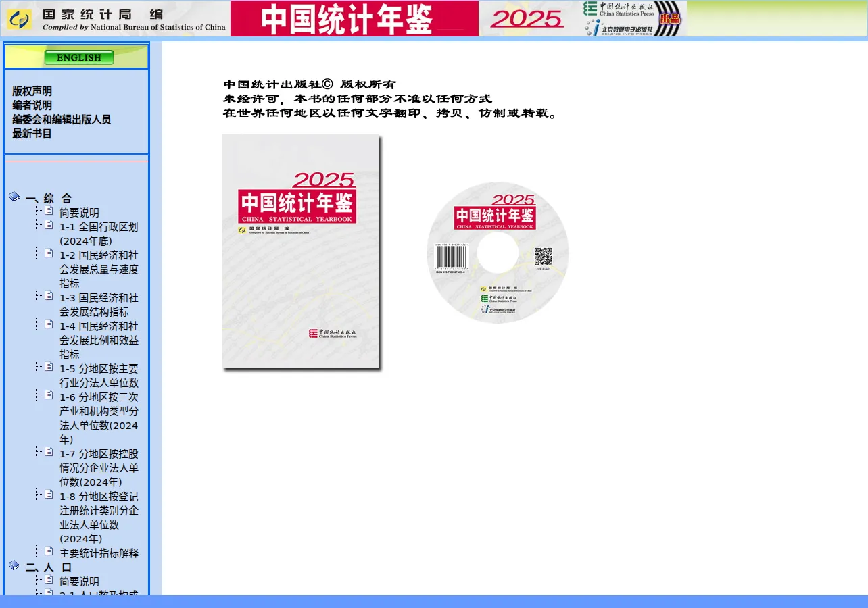This screenshot has width=868, height=608.
Task: Click document icon next to 1-7 分地区按控股情况
Action: coord(49,452)
